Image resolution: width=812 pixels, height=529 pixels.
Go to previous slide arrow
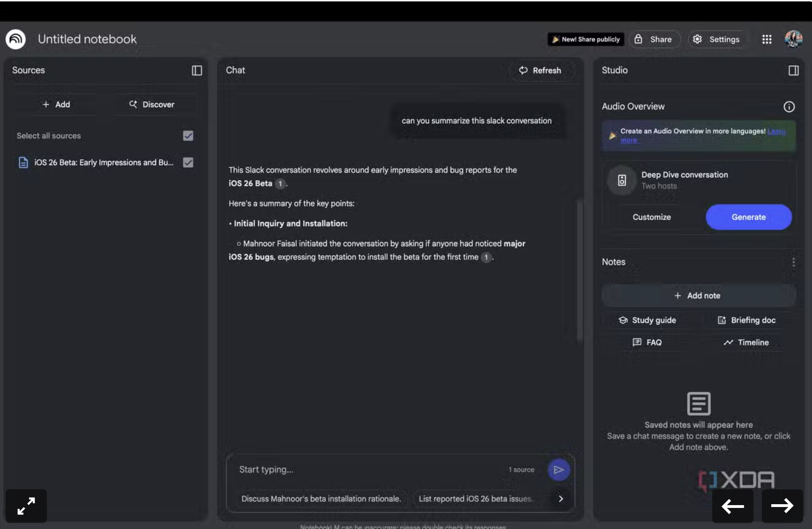(x=733, y=506)
